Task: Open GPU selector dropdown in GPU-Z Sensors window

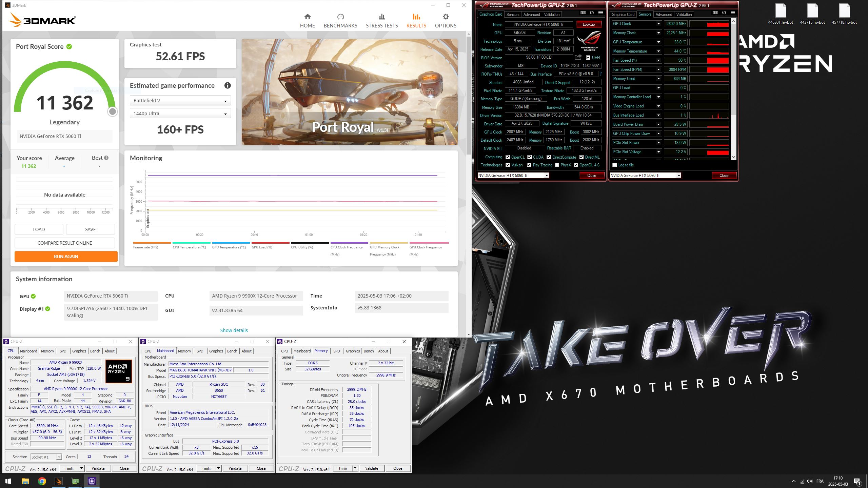Action: [x=679, y=176]
